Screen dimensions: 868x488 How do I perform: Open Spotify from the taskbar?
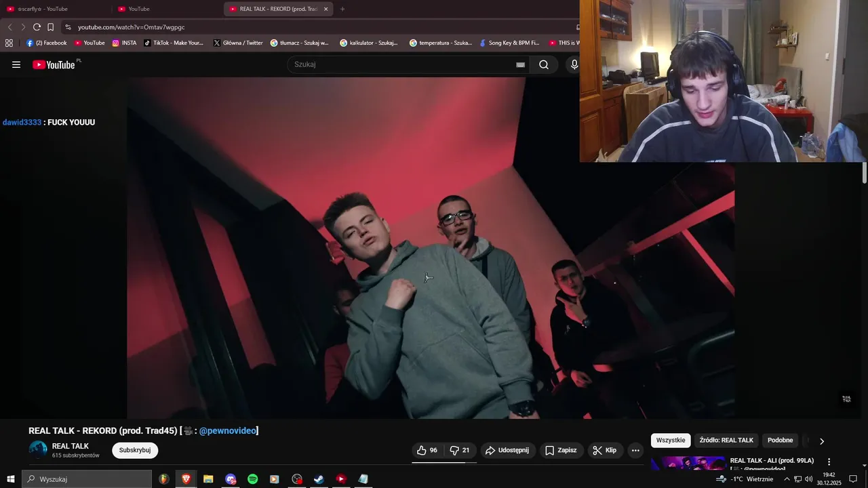coord(252,479)
